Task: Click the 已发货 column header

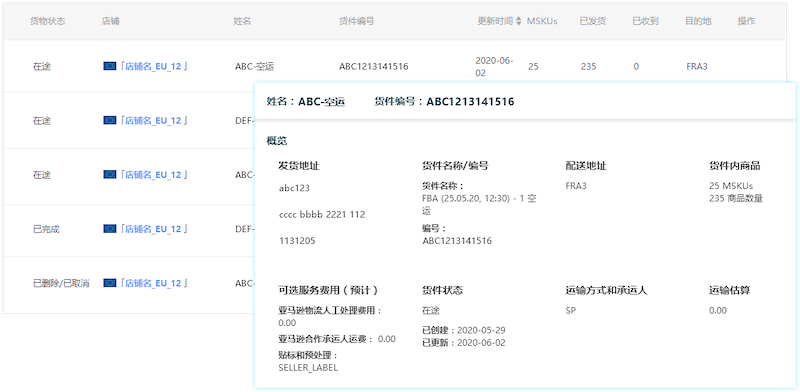Action: (x=593, y=21)
